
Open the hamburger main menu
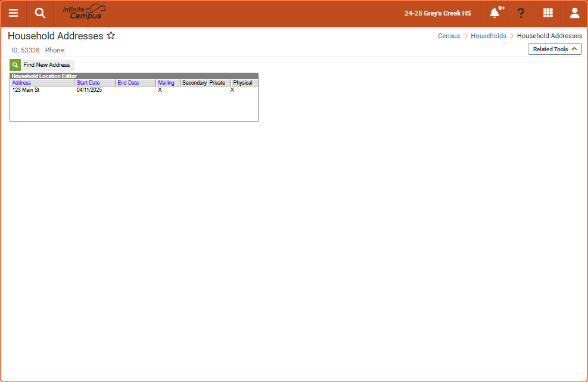(x=13, y=13)
